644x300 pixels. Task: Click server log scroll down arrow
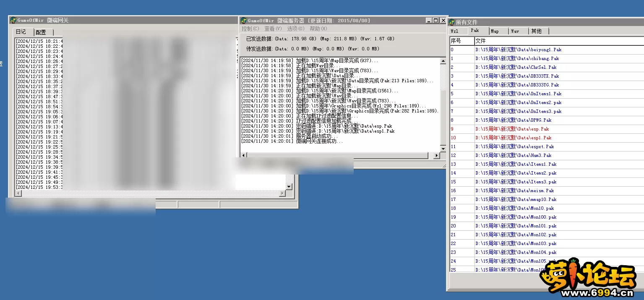(x=443, y=149)
